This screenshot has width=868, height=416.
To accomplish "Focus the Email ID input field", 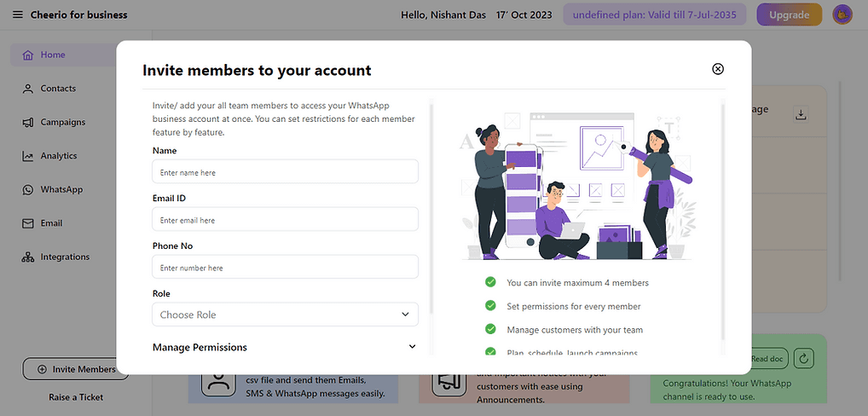I will point(285,220).
